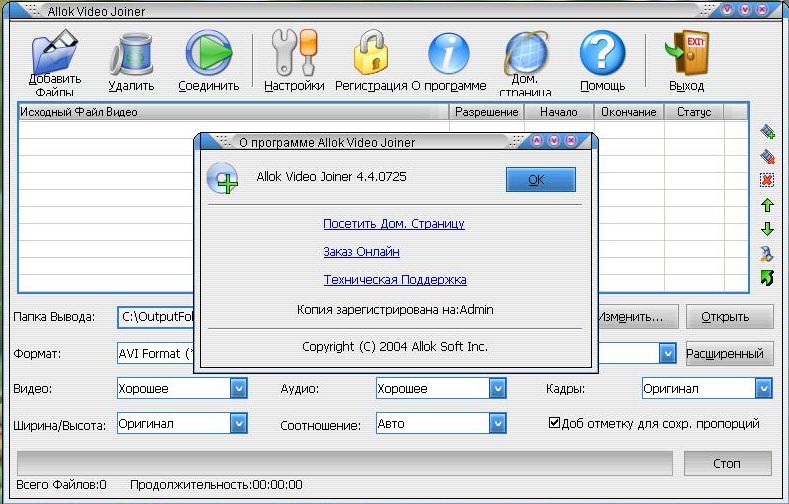Click the red X clear-list side icon

pos(767,180)
